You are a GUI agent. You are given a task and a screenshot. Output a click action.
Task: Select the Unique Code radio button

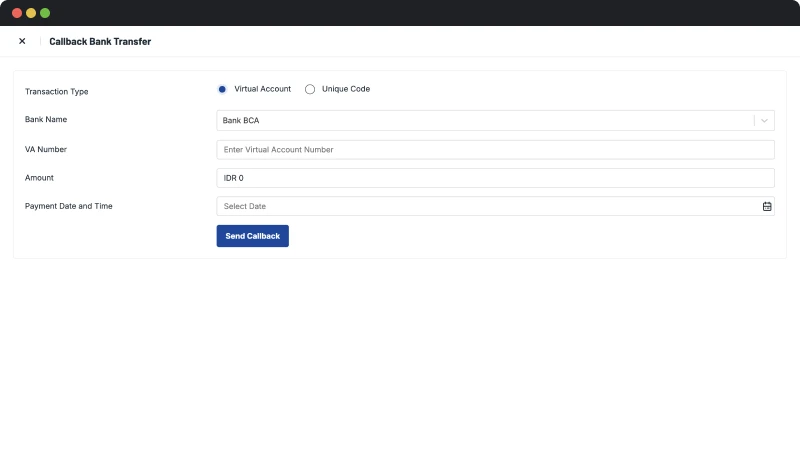tap(310, 89)
